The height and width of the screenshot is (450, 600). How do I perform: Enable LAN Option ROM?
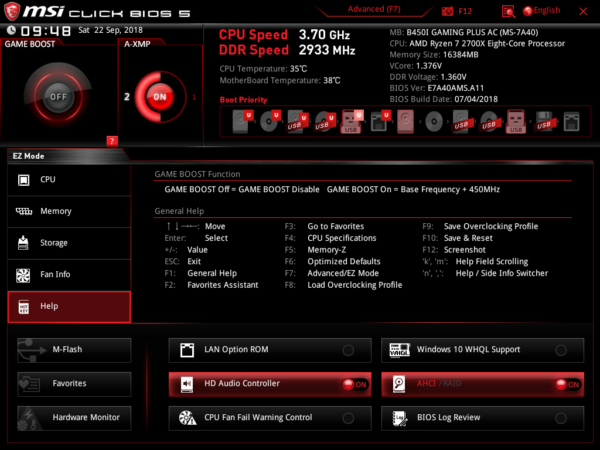270,350
